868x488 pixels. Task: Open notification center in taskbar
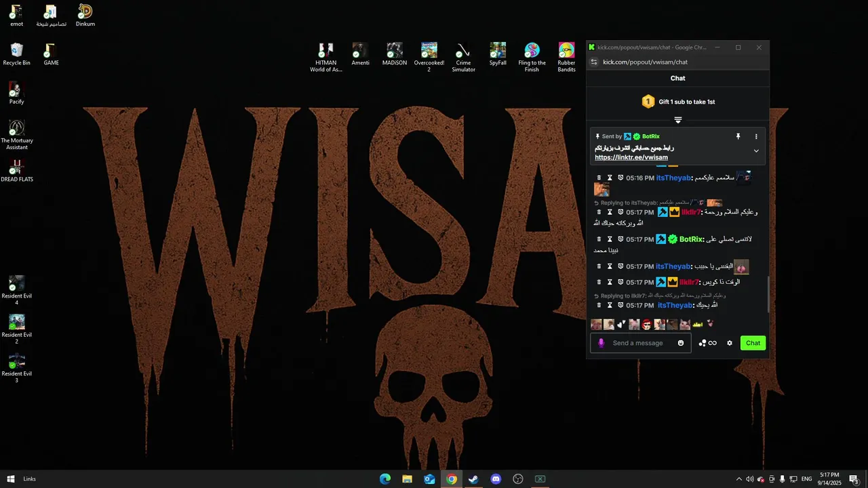[x=854, y=479]
